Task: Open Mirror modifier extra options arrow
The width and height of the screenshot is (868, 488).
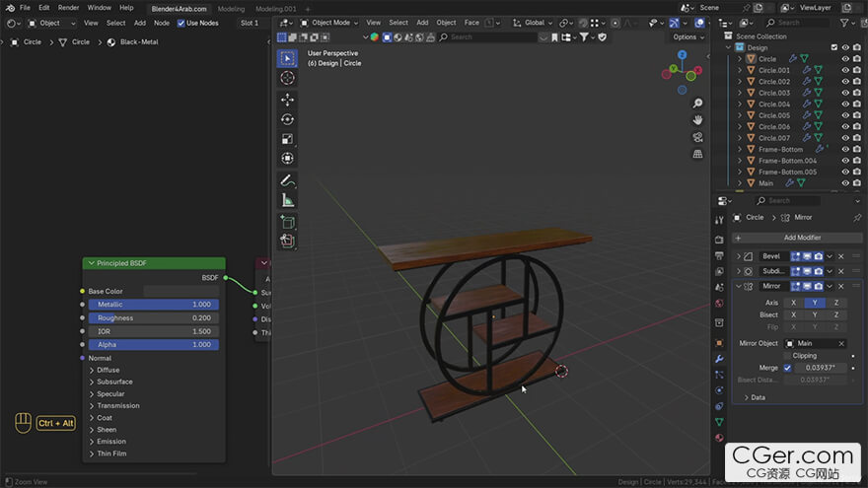Action: pyautogui.click(x=830, y=287)
